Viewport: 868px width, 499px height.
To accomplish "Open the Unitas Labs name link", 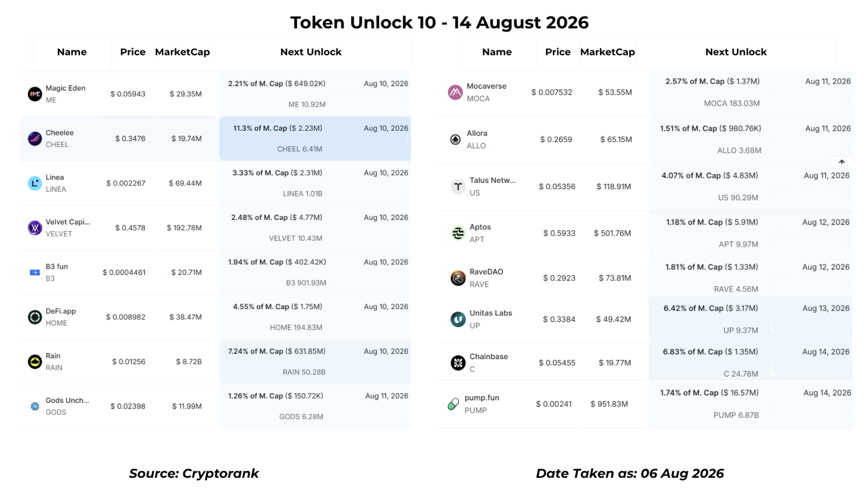I will click(490, 313).
